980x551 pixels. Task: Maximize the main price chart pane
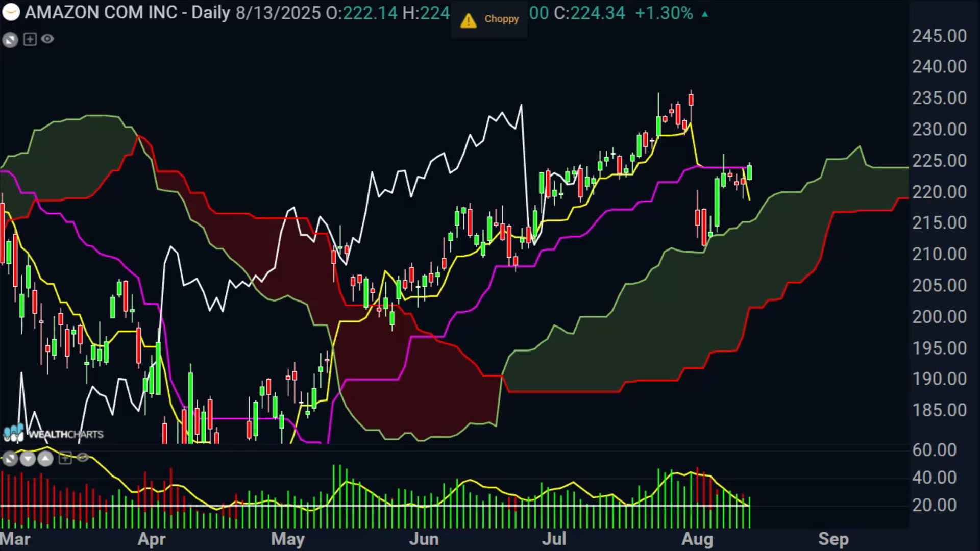tap(10, 39)
